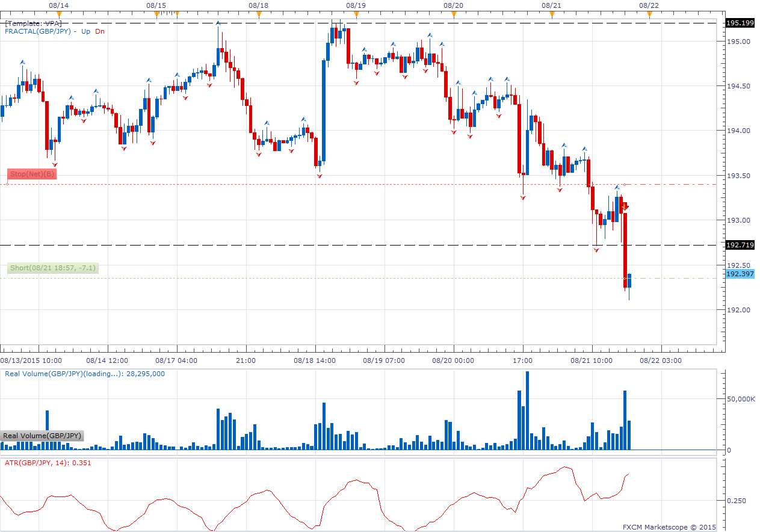
Task: Select the 195.199 price line label
Action: click(740, 23)
